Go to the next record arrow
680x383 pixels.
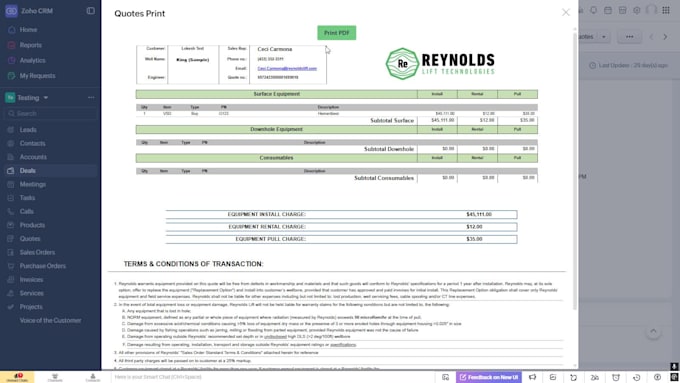665,37
